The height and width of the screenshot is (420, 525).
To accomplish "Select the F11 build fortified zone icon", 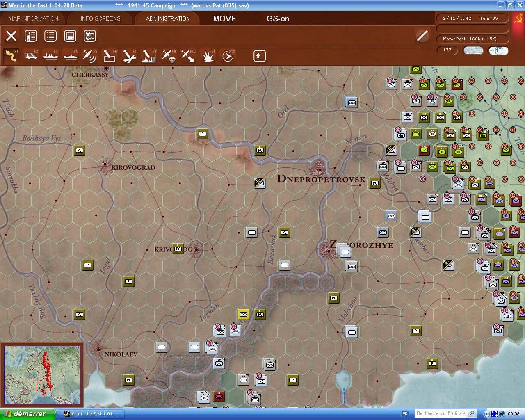I will (208, 56).
